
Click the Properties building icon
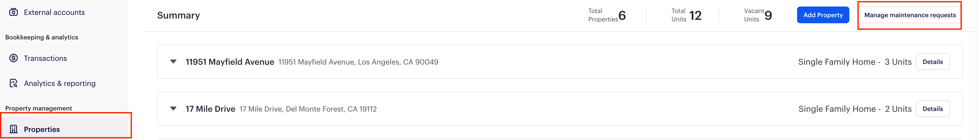[14, 129]
